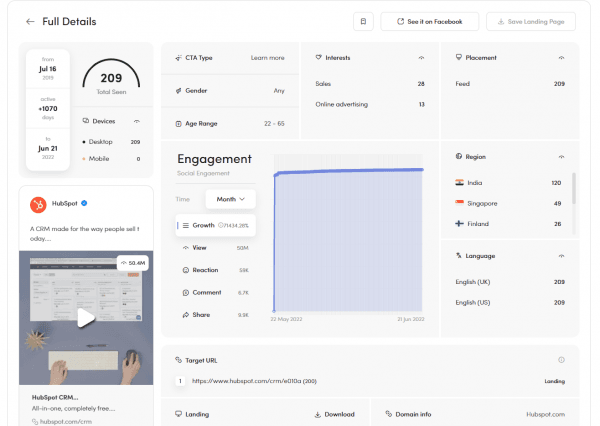Click the Mobile orange legend dot
600x426 pixels.
[x=84, y=159]
